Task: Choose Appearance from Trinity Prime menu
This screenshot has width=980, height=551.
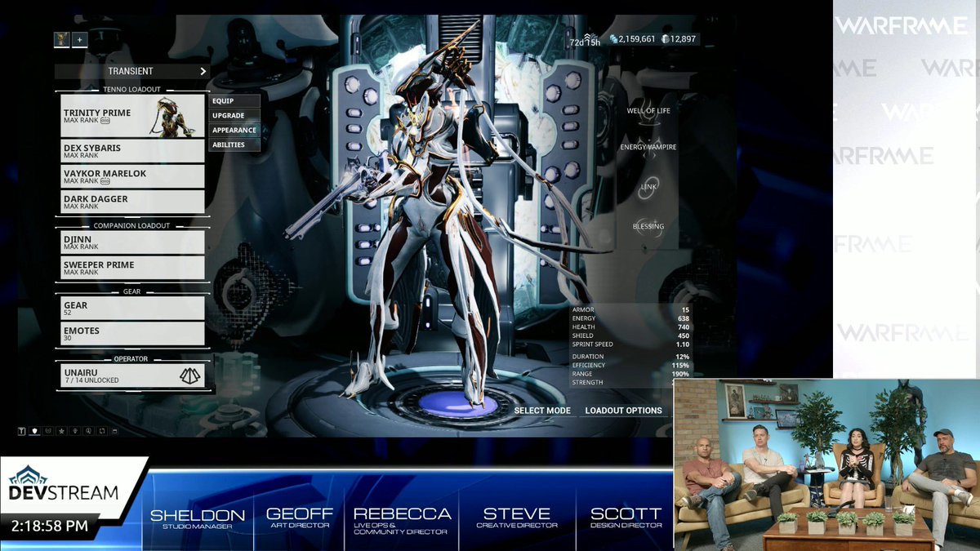Action: point(234,130)
